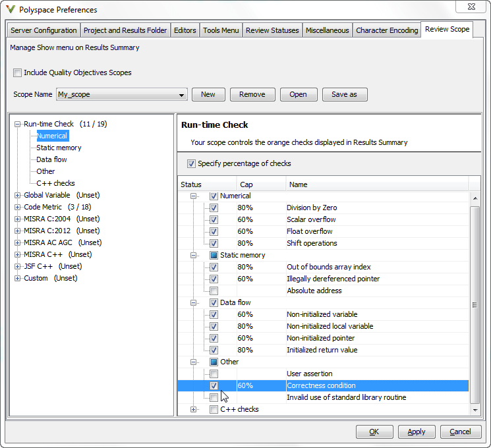Uncheck Non-initialized variable checkbox
This screenshot has width=491, height=448.
pos(214,315)
